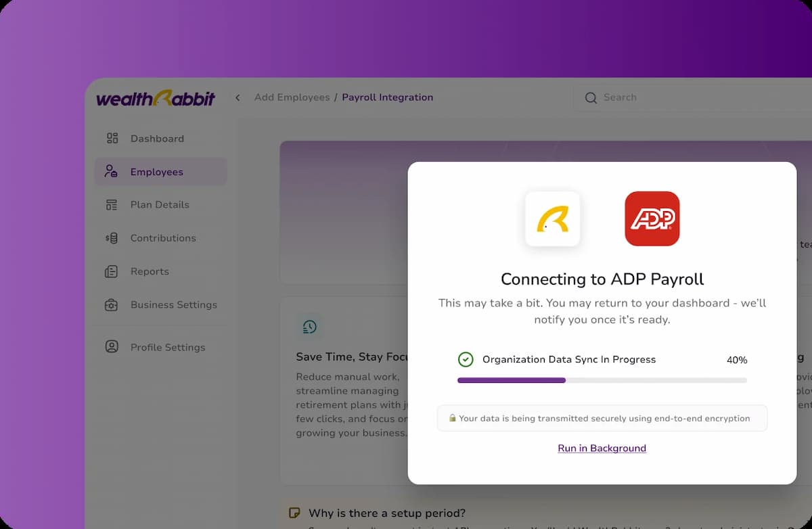Open Plan Details menu item

160,204
